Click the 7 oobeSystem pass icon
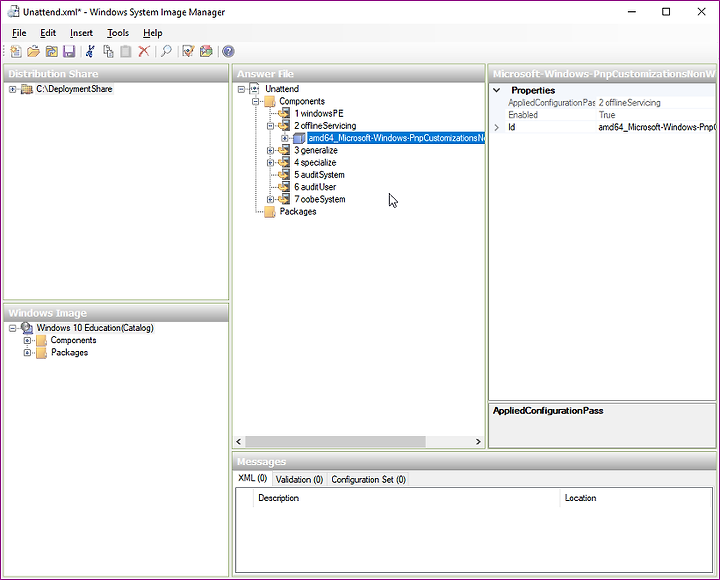This screenshot has height=580, width=720. (x=285, y=199)
